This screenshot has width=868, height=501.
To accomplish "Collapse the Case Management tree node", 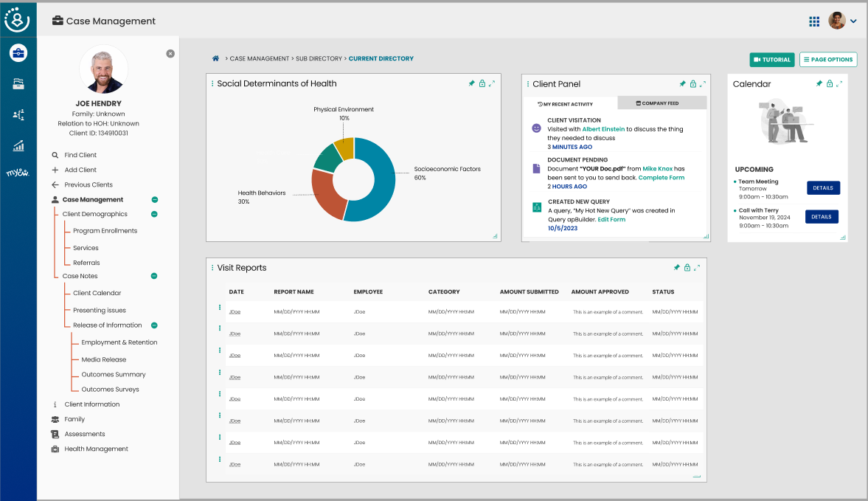I will tap(154, 200).
